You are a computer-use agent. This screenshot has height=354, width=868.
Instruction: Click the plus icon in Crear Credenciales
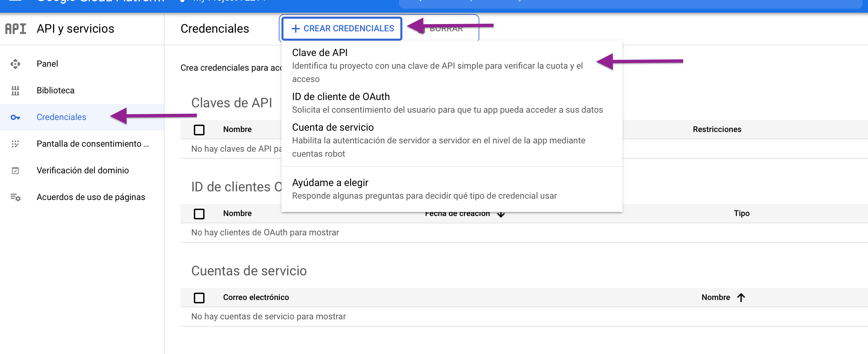click(295, 29)
